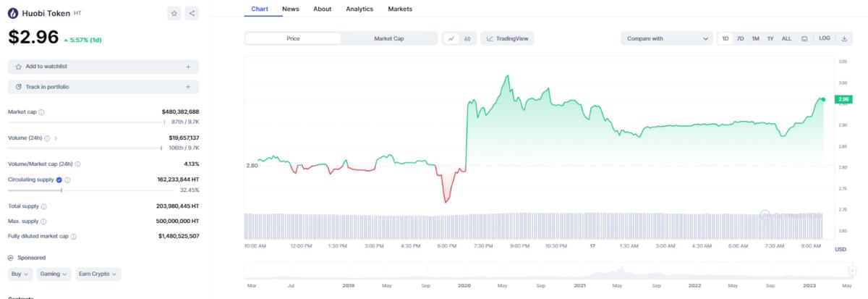Click the plus on Track in portfolio
This screenshot has width=868, height=299.
[188, 87]
